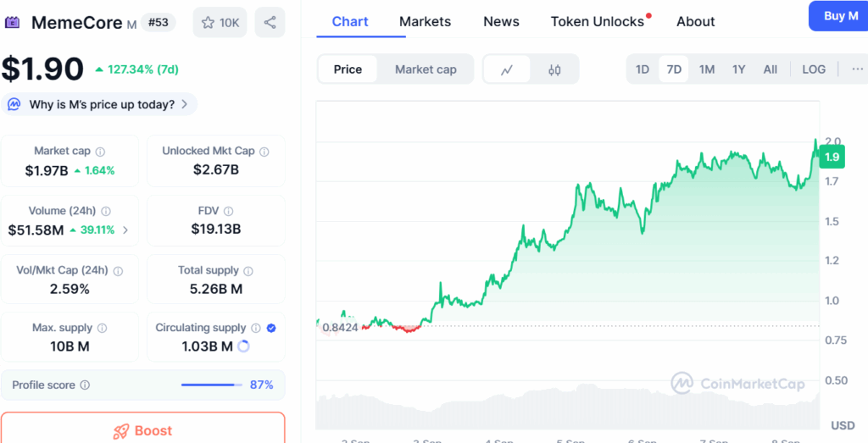Open Profile score info icon
This screenshot has height=443, width=868.
click(x=85, y=385)
